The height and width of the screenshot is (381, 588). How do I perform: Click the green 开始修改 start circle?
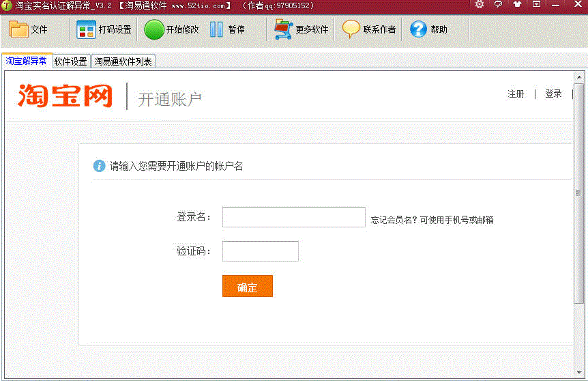154,29
